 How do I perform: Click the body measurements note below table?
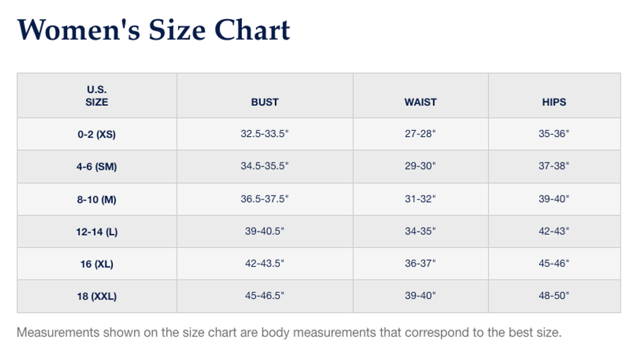(x=289, y=333)
